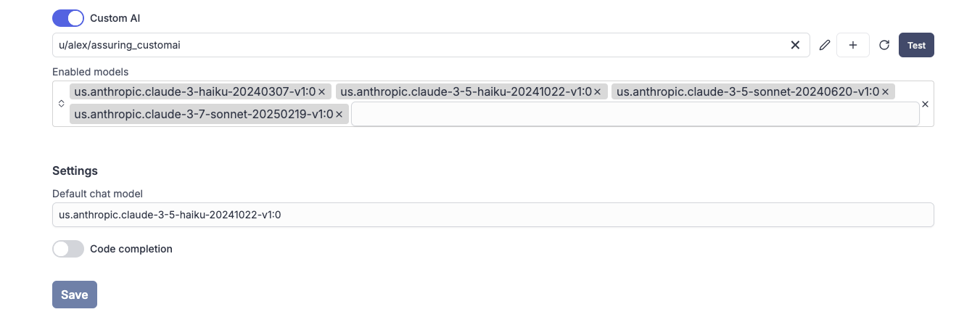Enable the Code completion toggle
The image size is (980, 333).
pos(67,249)
